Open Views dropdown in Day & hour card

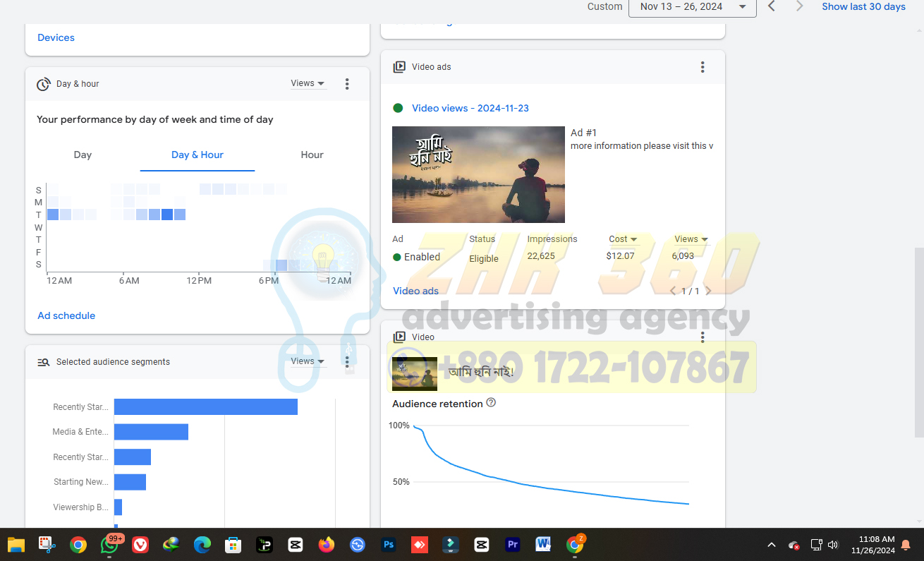pyautogui.click(x=308, y=83)
